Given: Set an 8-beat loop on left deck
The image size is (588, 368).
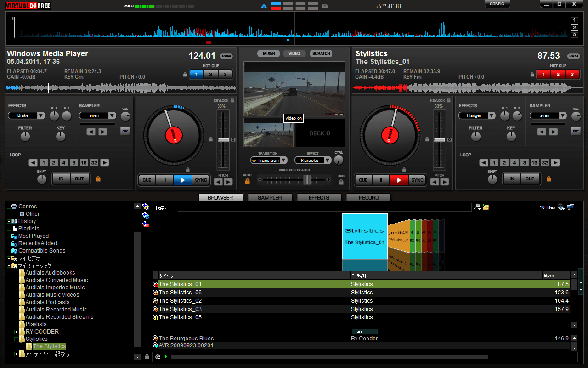Looking at the screenshot, I should pyautogui.click(x=73, y=162).
